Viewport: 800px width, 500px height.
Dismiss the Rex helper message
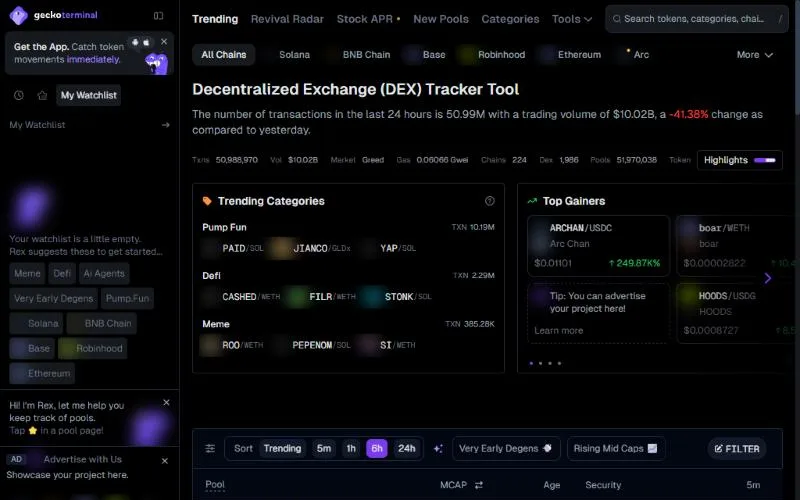click(x=166, y=403)
